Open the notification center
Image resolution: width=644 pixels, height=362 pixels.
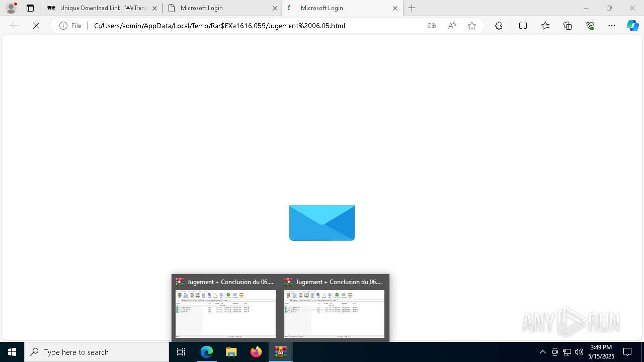tap(627, 352)
